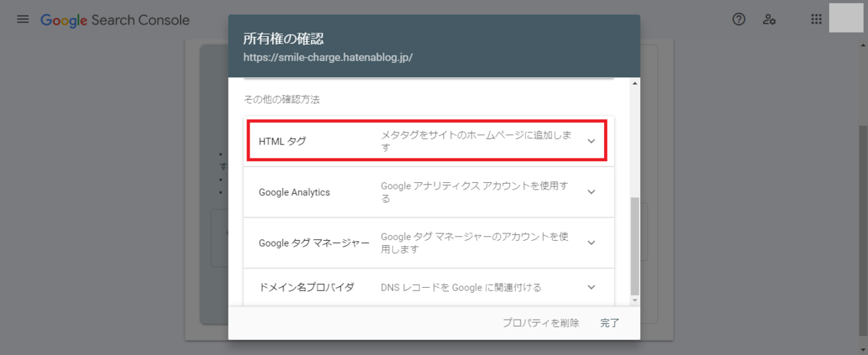Click the dialog scrollbar thumb

pyautogui.click(x=635, y=246)
